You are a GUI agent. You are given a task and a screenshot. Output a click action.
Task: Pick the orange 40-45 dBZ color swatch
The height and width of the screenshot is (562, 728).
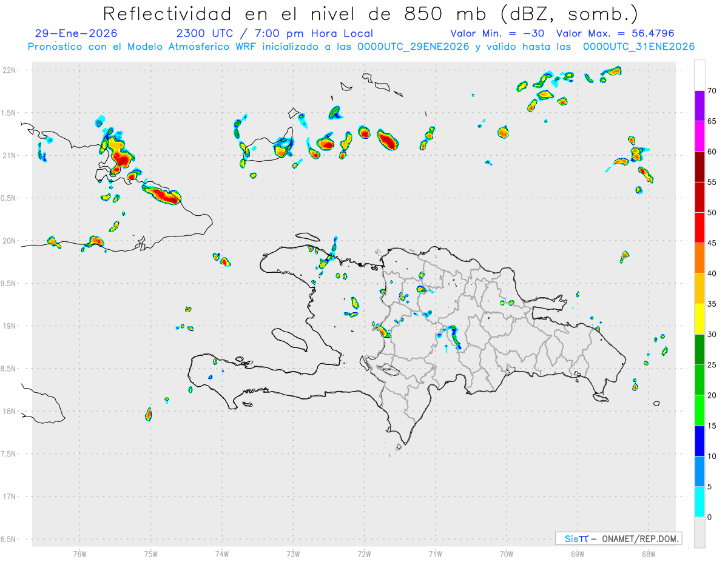coord(699,258)
